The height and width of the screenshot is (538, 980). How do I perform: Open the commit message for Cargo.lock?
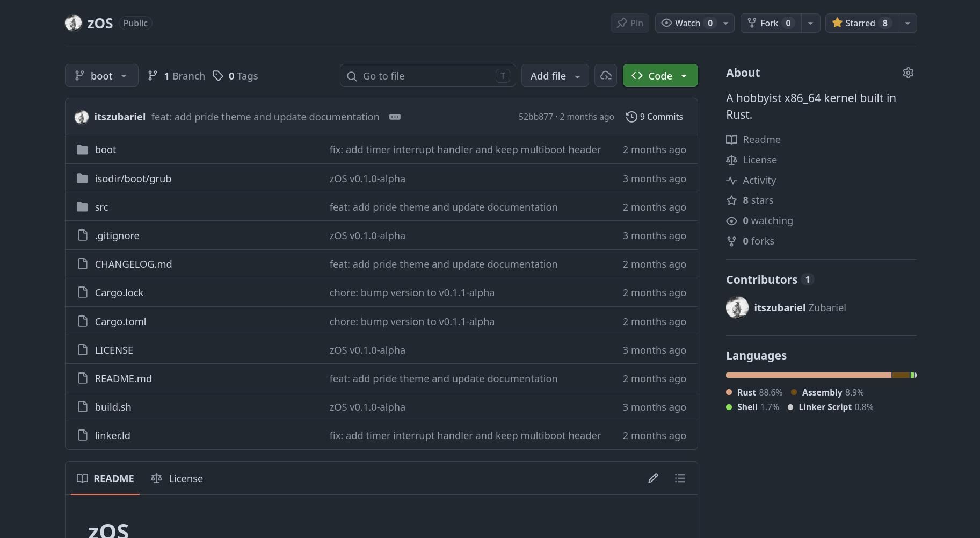coord(412,292)
